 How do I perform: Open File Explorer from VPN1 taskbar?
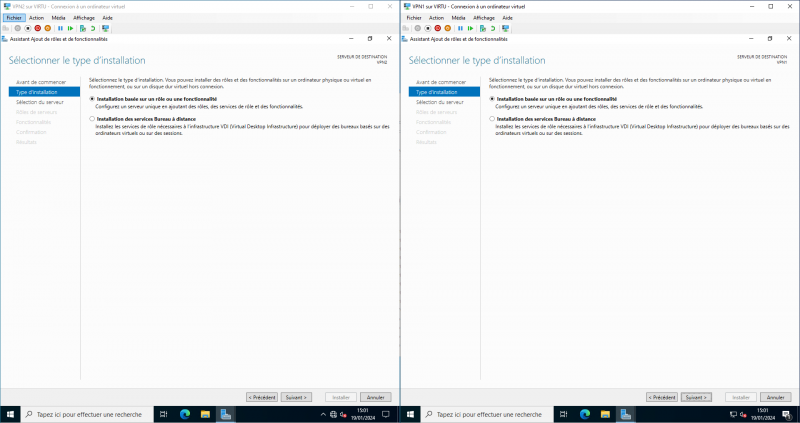(605, 414)
